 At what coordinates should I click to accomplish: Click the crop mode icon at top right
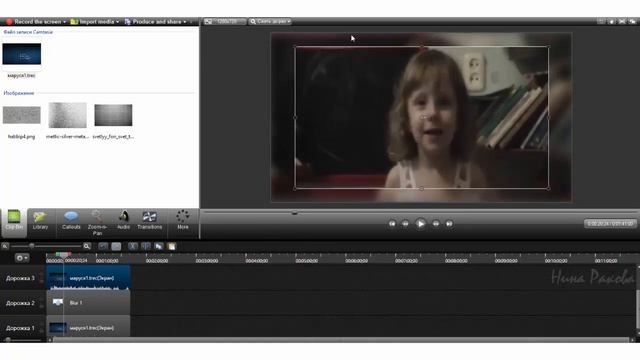622,21
